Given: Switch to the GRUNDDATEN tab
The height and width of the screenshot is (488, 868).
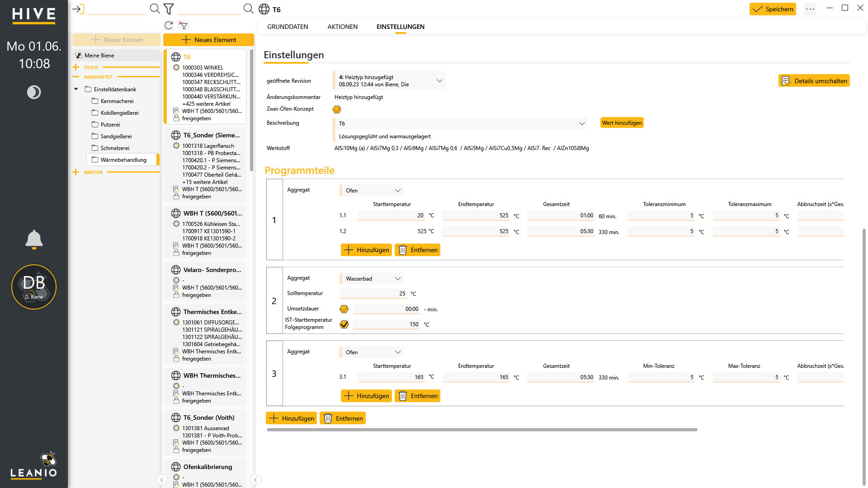Looking at the screenshot, I should (x=288, y=27).
